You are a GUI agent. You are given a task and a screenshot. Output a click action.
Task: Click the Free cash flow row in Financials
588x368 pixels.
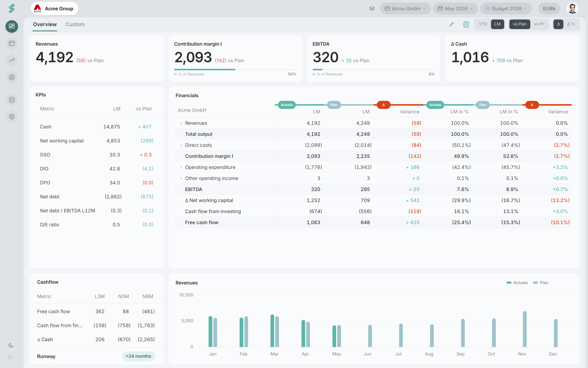coord(374,223)
